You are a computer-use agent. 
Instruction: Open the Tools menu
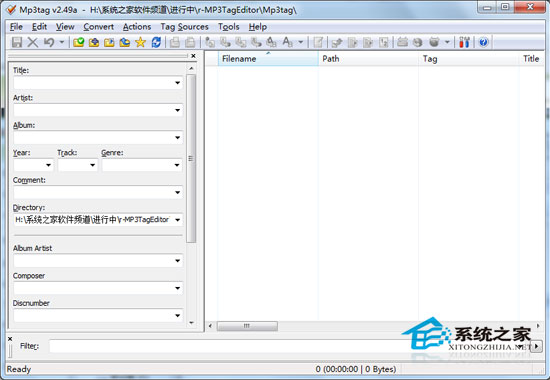(229, 27)
